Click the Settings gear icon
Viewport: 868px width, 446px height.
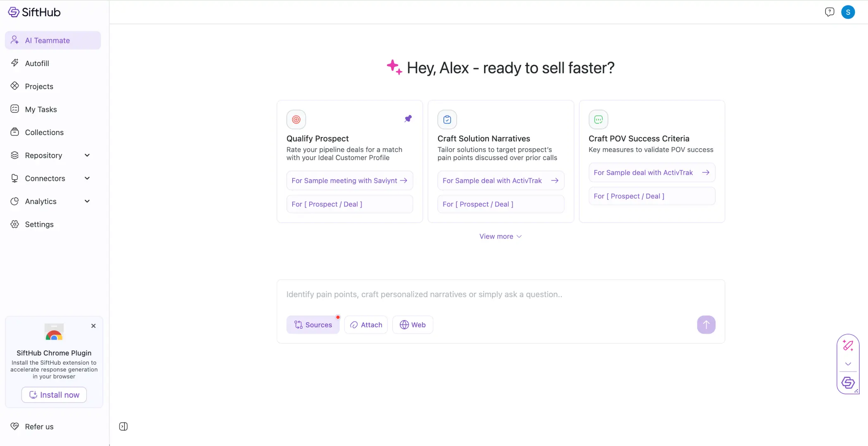(15, 224)
